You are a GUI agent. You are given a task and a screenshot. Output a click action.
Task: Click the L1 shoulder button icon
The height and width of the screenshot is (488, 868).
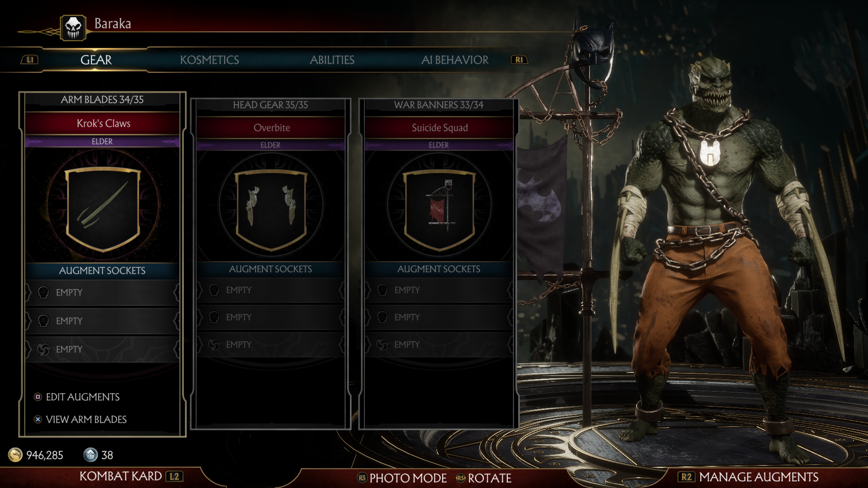click(30, 60)
